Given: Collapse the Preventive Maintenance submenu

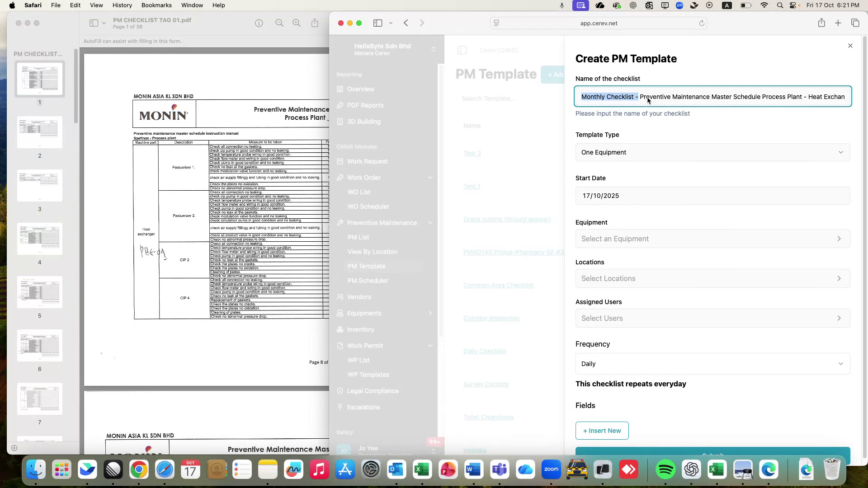Looking at the screenshot, I should [429, 223].
